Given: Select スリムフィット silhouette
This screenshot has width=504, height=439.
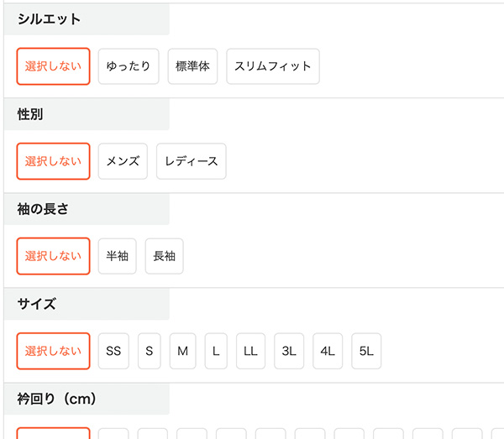Looking at the screenshot, I should point(272,66).
